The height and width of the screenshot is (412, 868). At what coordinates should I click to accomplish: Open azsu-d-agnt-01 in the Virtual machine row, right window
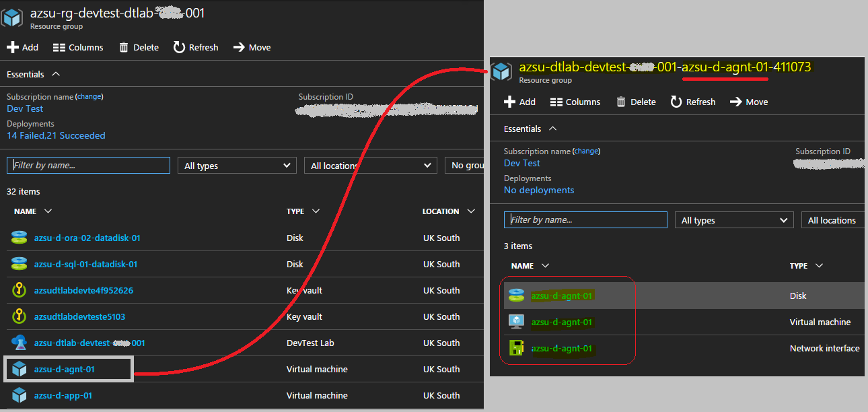pos(562,322)
